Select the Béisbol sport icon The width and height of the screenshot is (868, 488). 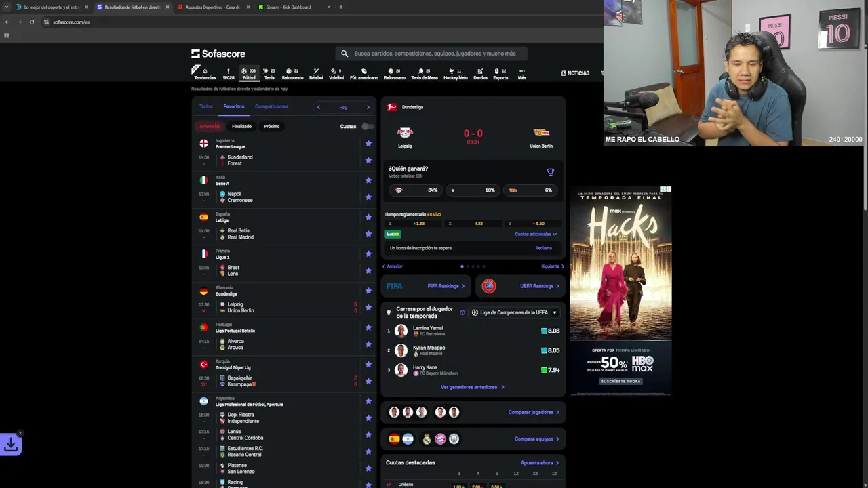click(x=316, y=73)
